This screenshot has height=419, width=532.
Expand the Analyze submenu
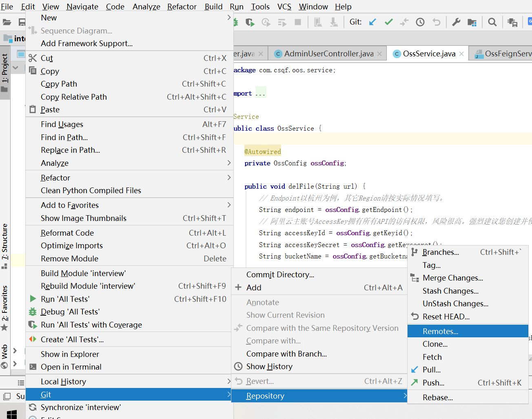tap(129, 163)
